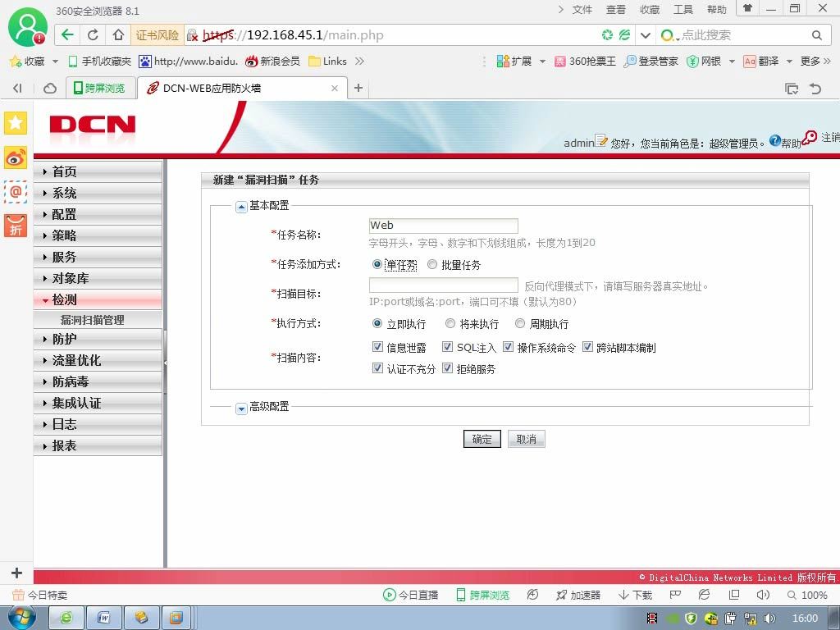Open a new tab with plus button

click(x=358, y=87)
